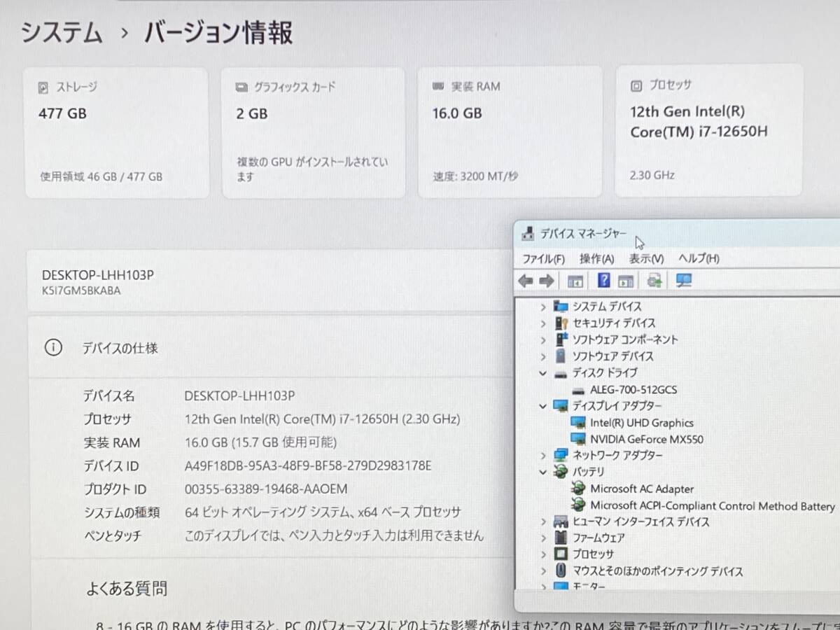This screenshot has width=840, height=630.
Task: Collapse the バッテリ node
Action: coord(542,472)
